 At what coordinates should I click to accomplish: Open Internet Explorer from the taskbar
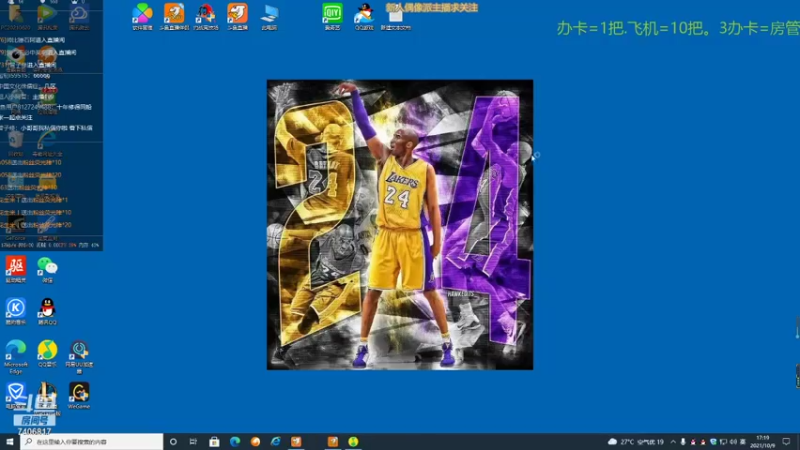[276, 441]
